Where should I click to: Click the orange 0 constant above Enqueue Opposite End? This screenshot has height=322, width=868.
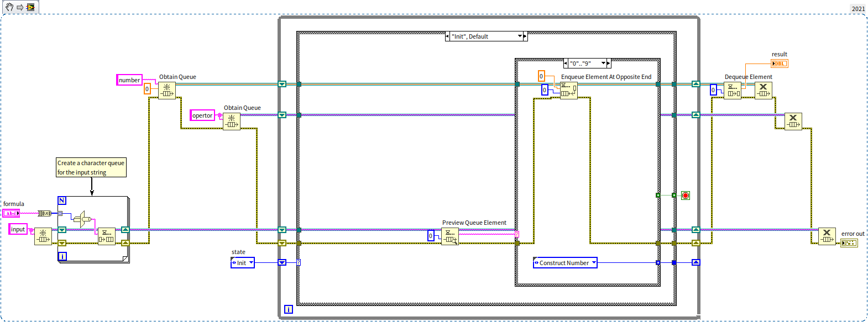[x=541, y=76]
